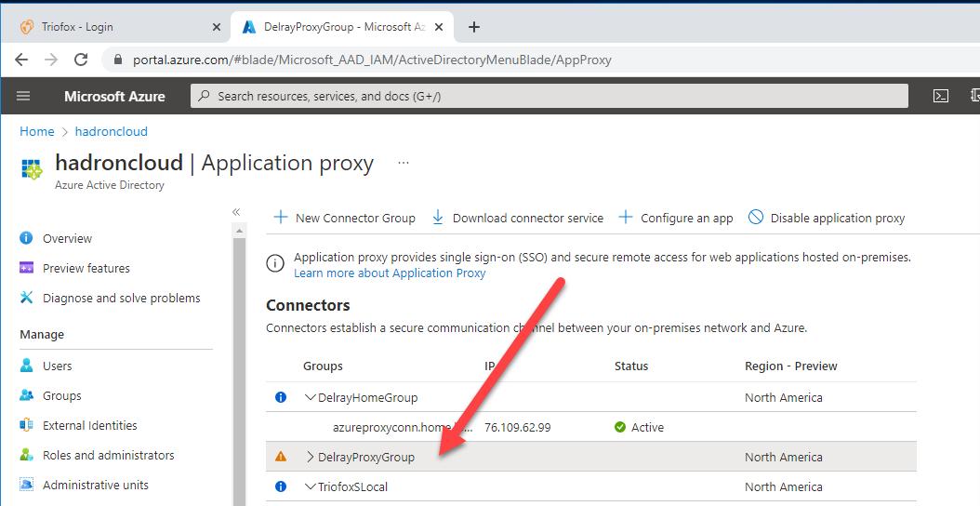The image size is (980, 506).
Task: Open the hadroncloud breadcrumb link
Action: pyautogui.click(x=112, y=131)
